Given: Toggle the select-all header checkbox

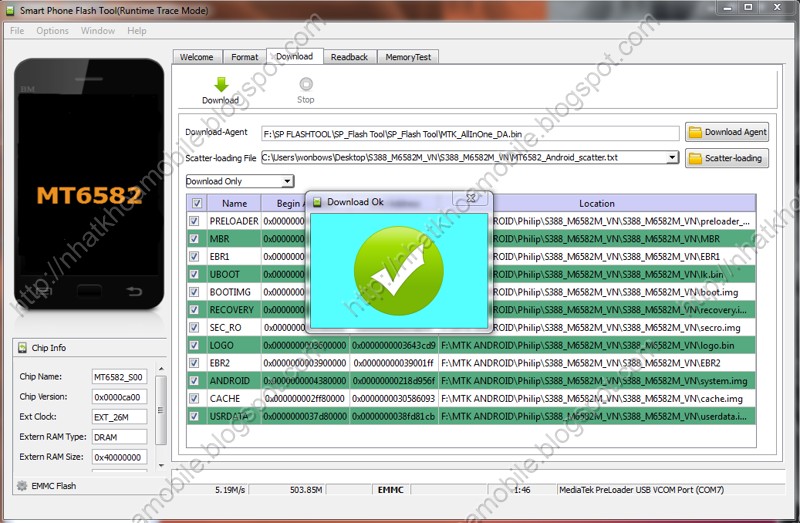Looking at the screenshot, I should (196, 204).
